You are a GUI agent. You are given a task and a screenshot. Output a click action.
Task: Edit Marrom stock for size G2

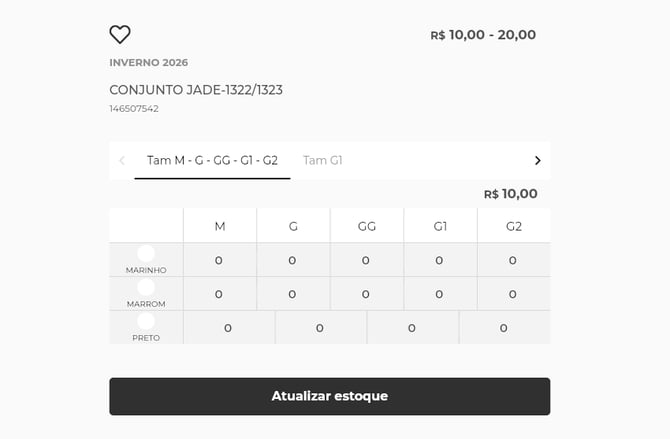[x=513, y=294]
